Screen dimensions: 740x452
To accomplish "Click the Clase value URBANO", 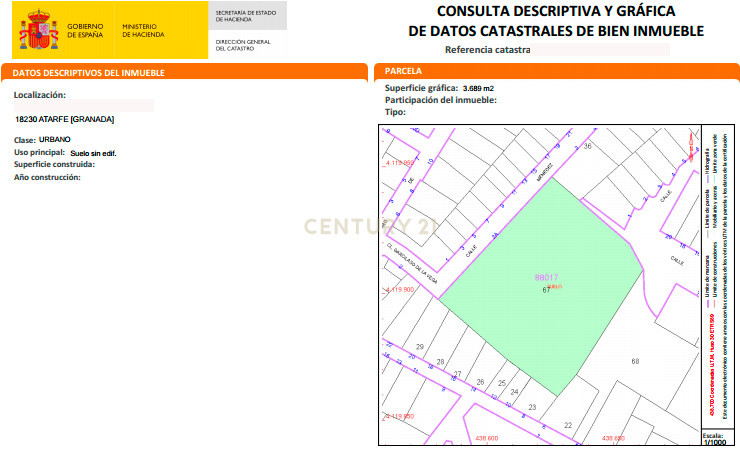I will click(55, 140).
